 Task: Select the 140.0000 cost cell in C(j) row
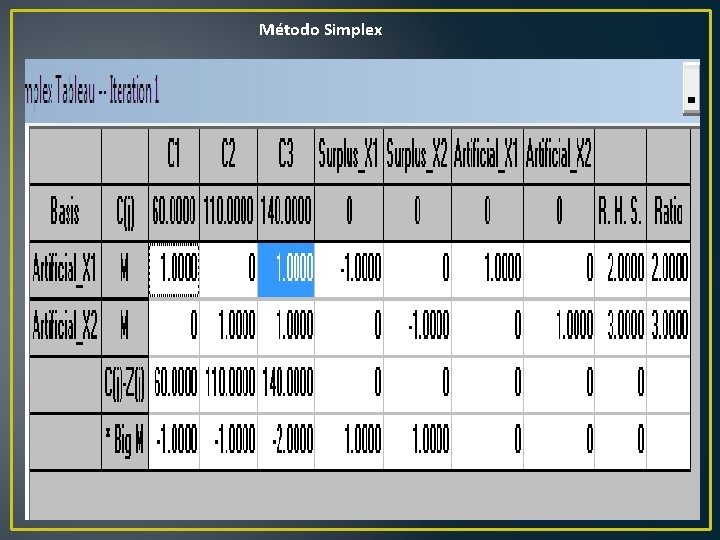(286, 213)
